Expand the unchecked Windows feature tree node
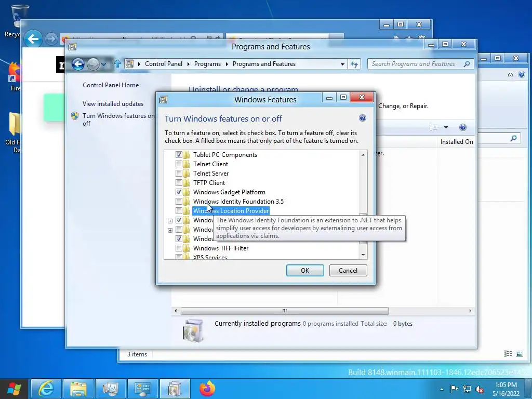This screenshot has height=399, width=532. [170, 230]
